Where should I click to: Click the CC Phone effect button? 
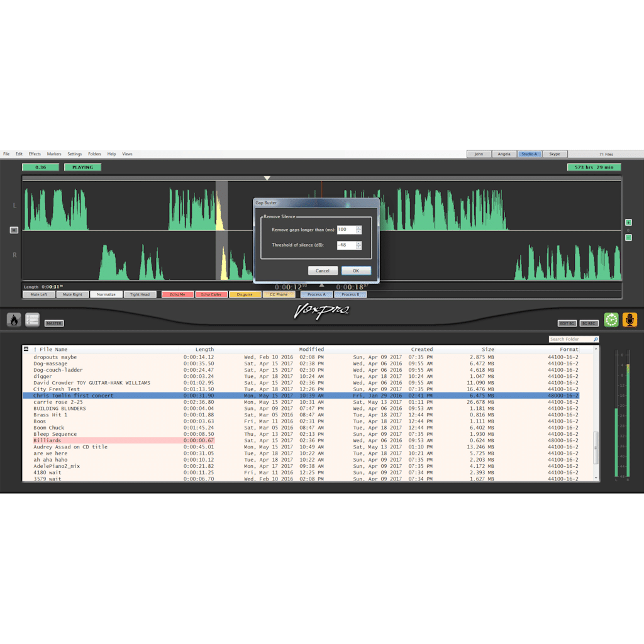[279, 294]
